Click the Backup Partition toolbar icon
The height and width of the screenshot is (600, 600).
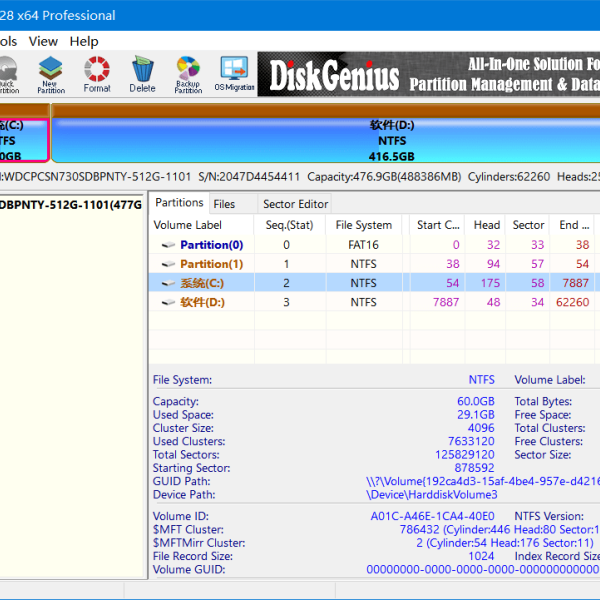[188, 75]
